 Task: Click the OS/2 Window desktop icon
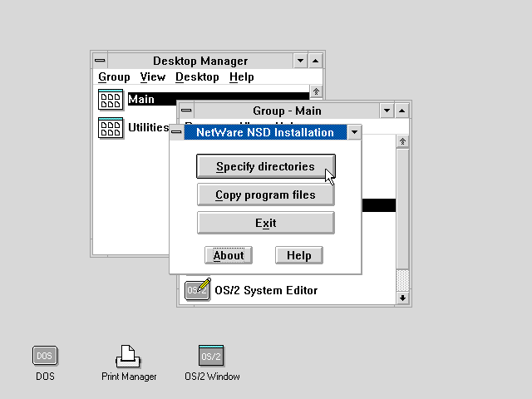point(211,356)
